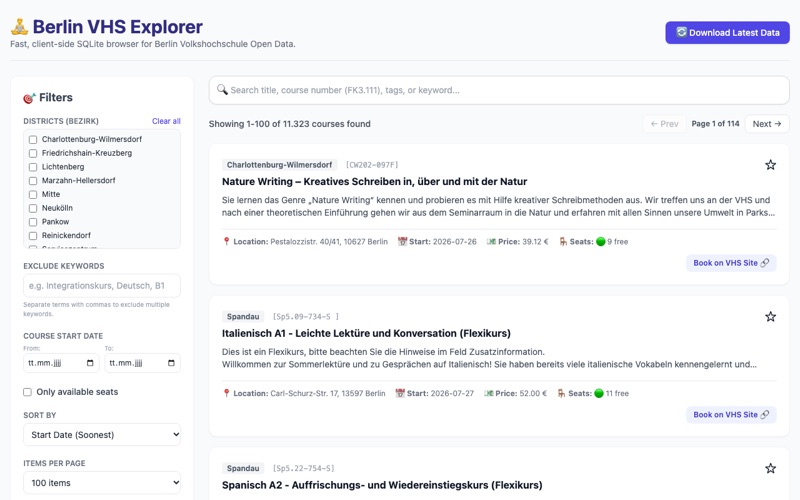Screen dimensions: 800x500
Task: Click course number Sp5.09-734-S
Action: pos(306,316)
